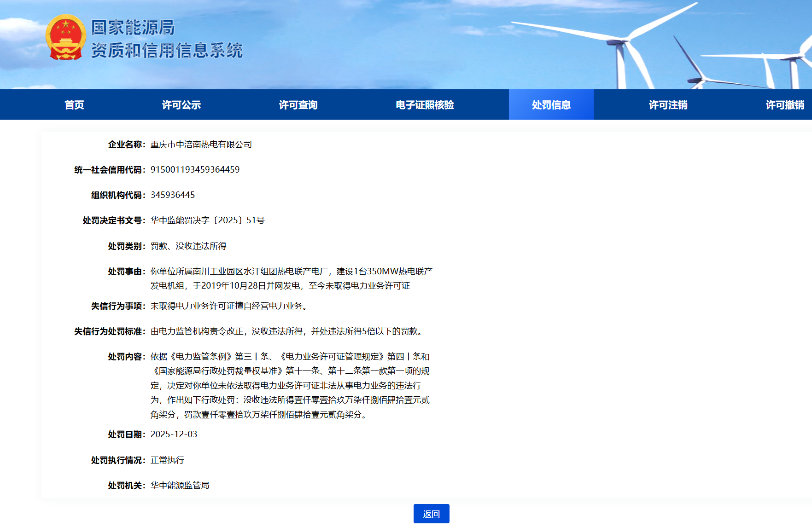812x527 pixels.
Task: Click the 正常执行 execution status value
Action: [167, 460]
